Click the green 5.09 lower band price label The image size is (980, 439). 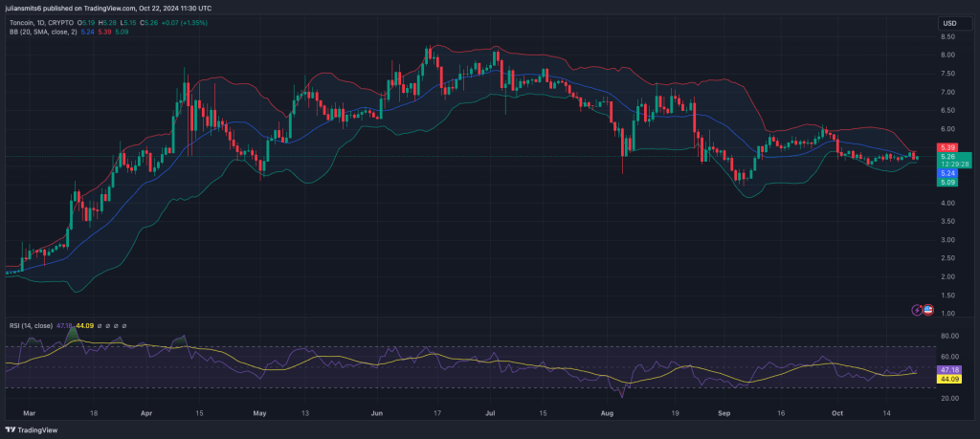[x=947, y=182]
